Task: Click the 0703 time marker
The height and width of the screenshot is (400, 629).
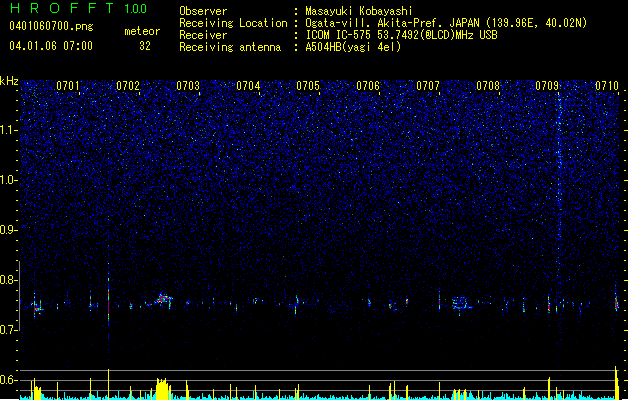Action: (188, 86)
